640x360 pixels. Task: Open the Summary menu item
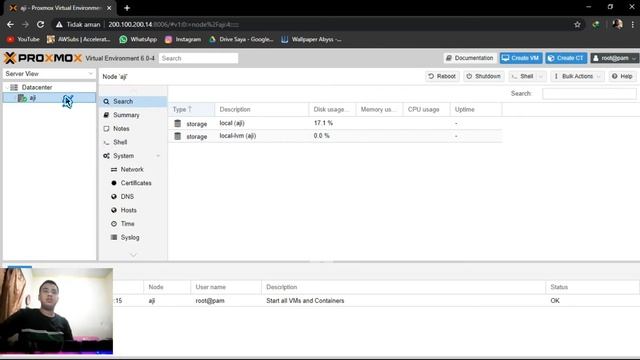pyautogui.click(x=133, y=115)
